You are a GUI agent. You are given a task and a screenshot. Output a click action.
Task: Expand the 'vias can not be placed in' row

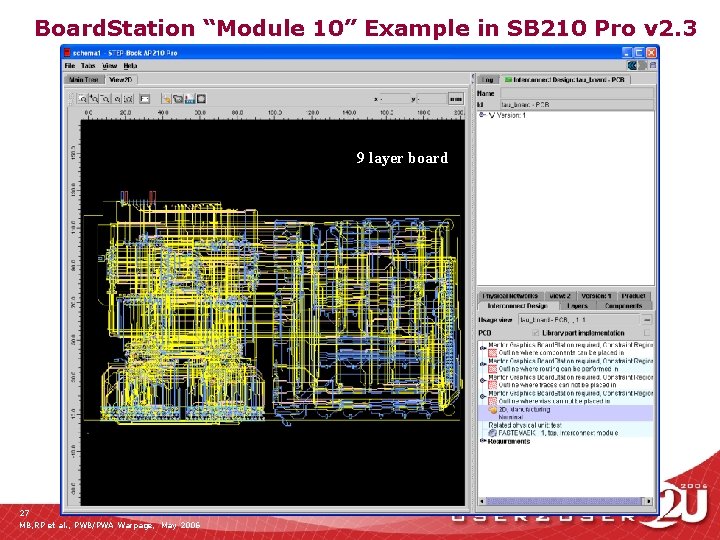(x=483, y=397)
